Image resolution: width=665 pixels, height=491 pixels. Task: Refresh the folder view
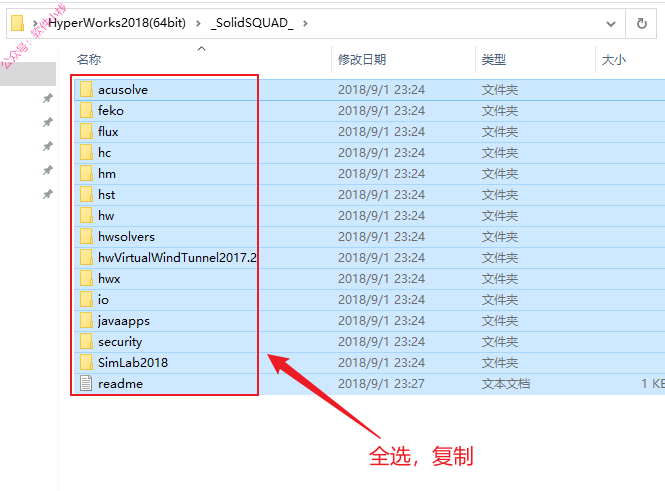tap(642, 23)
